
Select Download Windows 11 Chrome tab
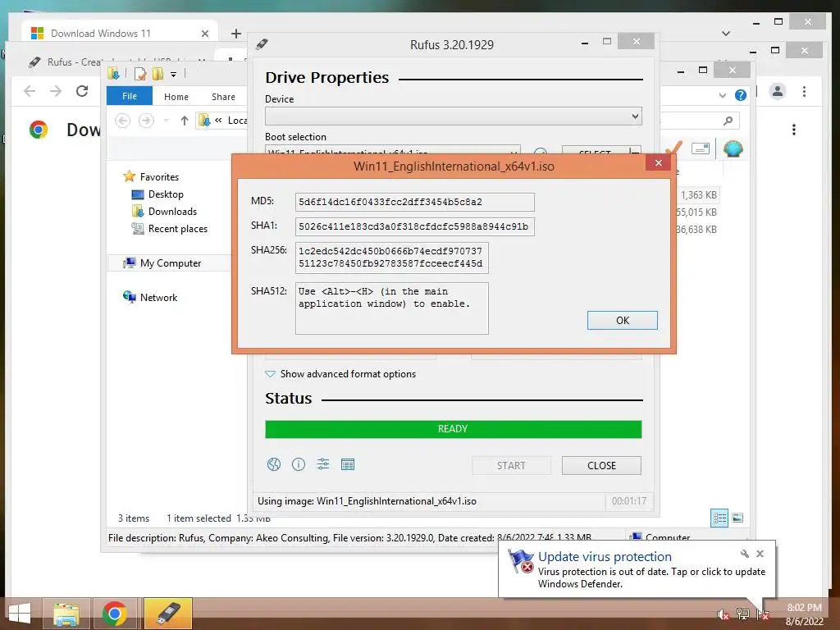[120, 33]
